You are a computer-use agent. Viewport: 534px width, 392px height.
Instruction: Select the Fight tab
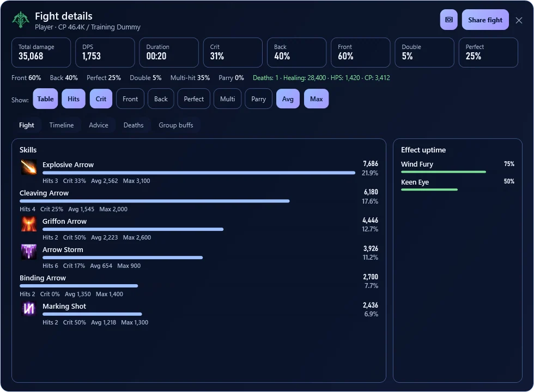coord(27,125)
